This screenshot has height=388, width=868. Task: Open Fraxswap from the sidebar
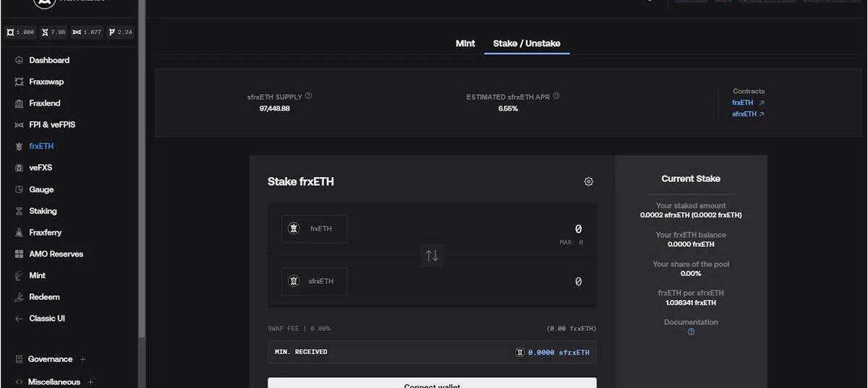point(39,82)
